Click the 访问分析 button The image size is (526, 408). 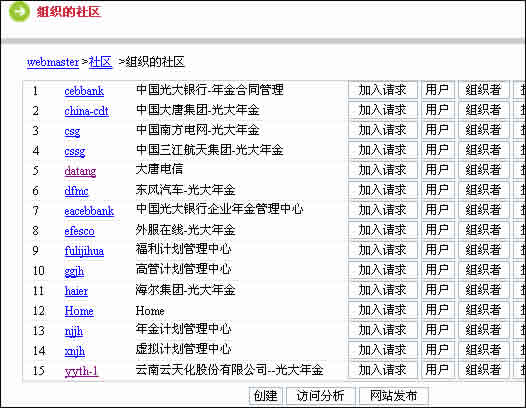(x=320, y=396)
